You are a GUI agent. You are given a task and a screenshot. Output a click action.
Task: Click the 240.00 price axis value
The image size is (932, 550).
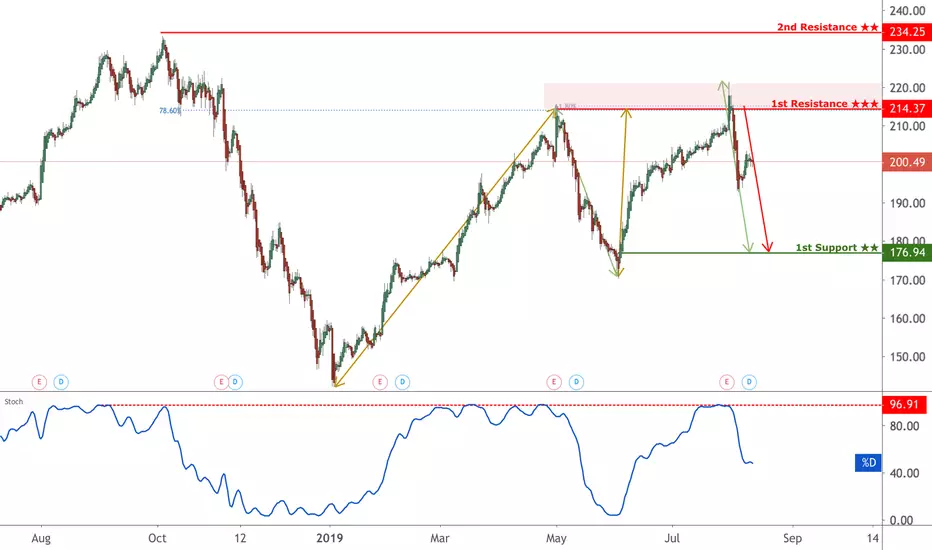(907, 11)
